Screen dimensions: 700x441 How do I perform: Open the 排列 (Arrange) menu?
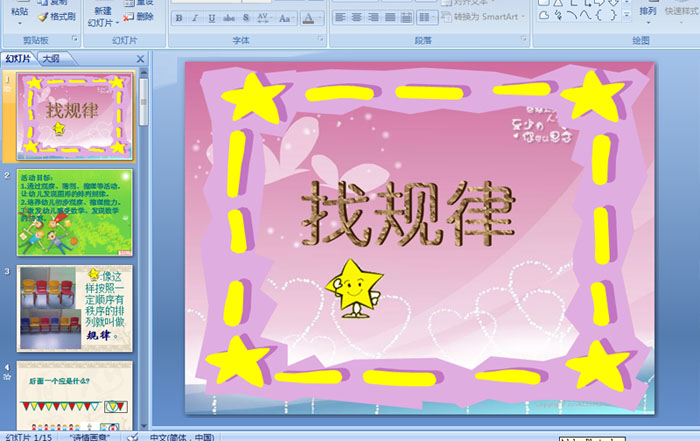pyautogui.click(x=648, y=12)
